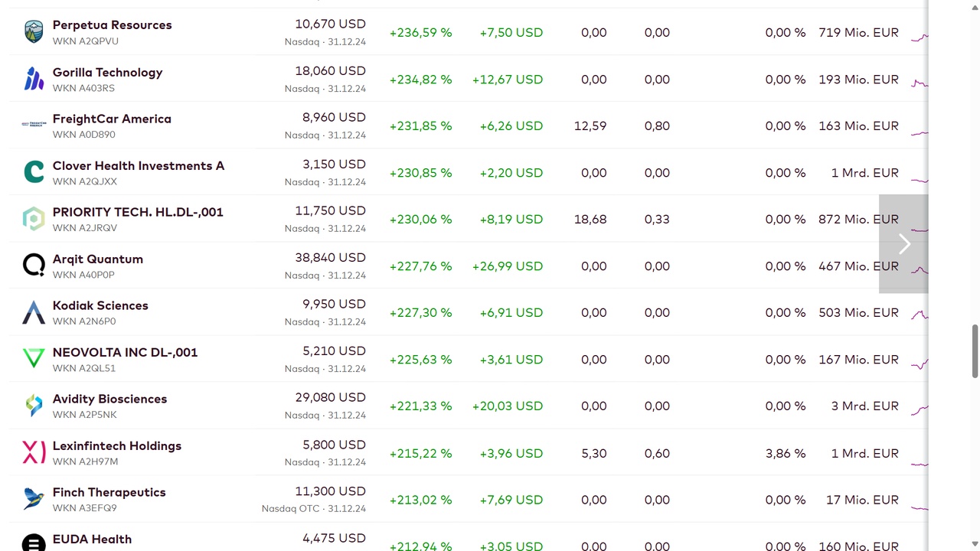The image size is (980, 551).
Task: Open the EUDA Health stock link
Action: point(92,539)
